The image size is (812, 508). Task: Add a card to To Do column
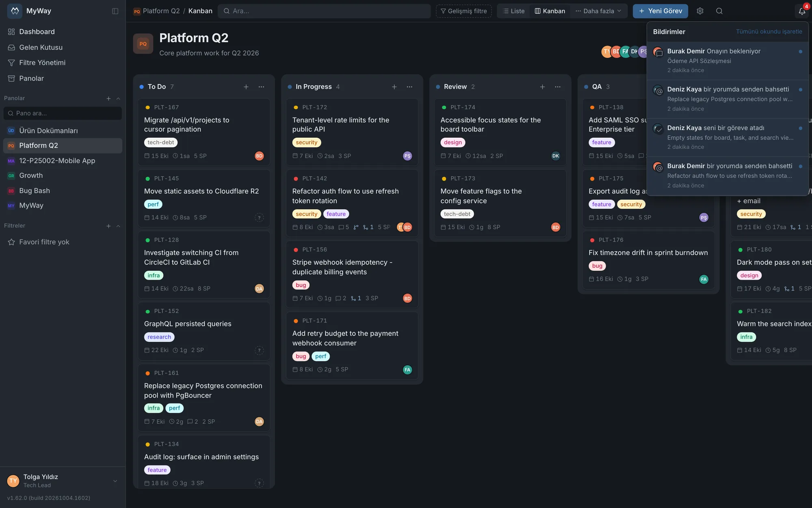tap(246, 87)
